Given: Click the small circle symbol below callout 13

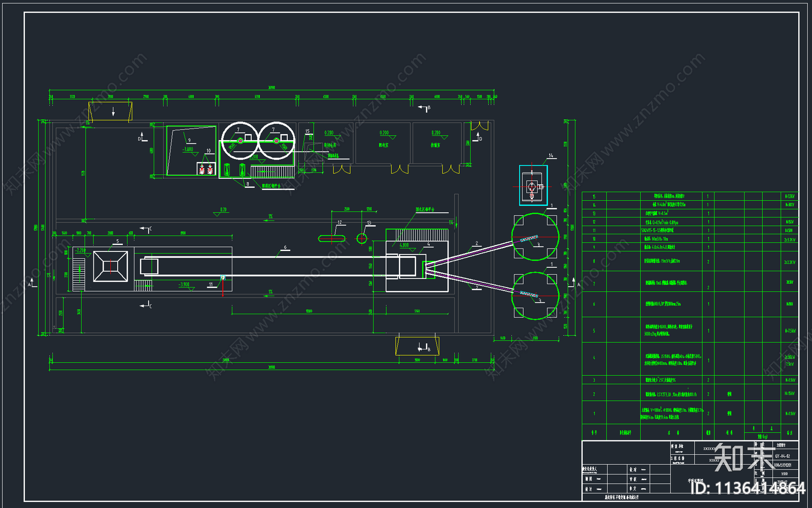Looking at the screenshot, I should point(361,238).
